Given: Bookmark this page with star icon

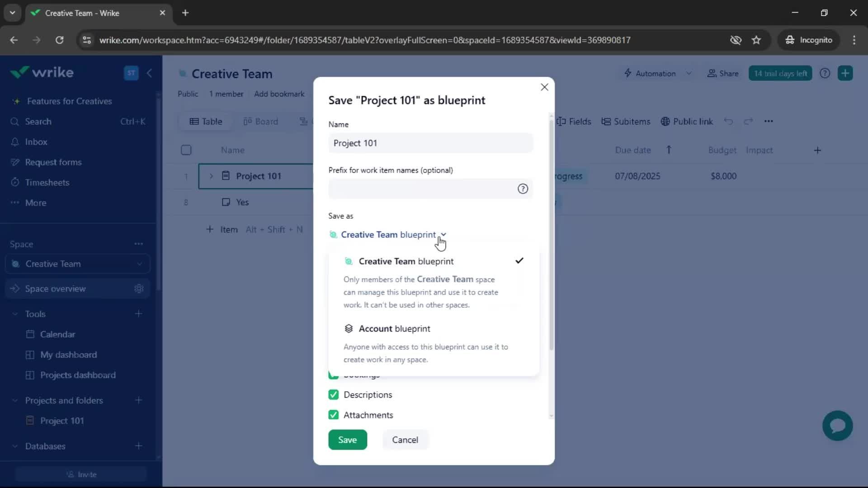Looking at the screenshot, I should coord(756,40).
